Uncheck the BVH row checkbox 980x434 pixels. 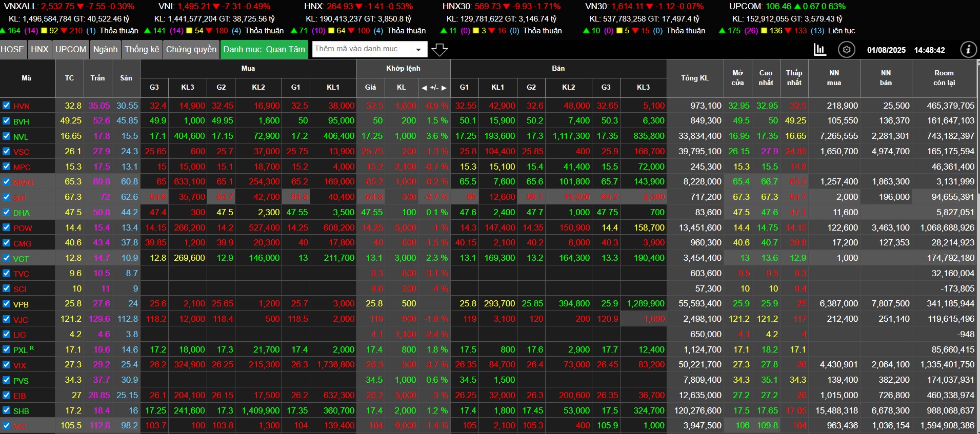click(x=6, y=121)
